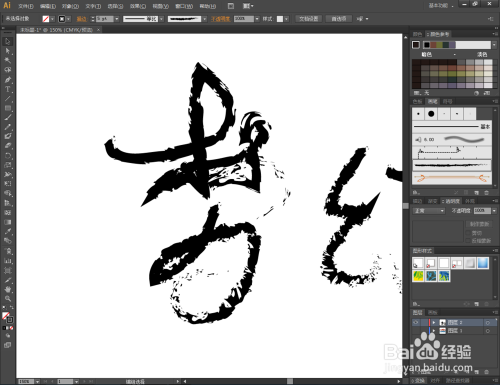
Task: Open the 编辑(E) menu
Action: pyautogui.click(x=48, y=6)
